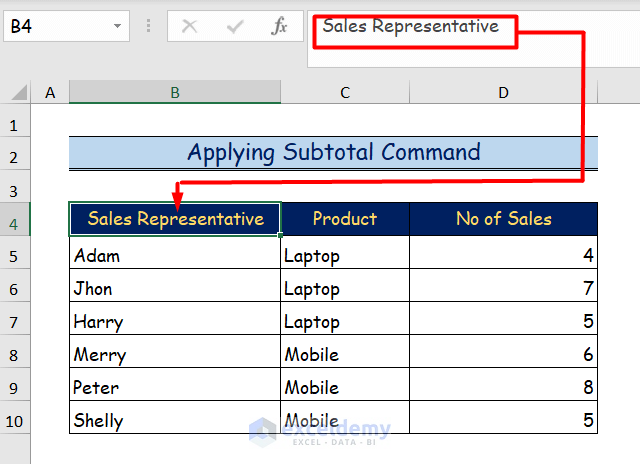Click the Cancel (X) formula bar icon

coord(189,27)
